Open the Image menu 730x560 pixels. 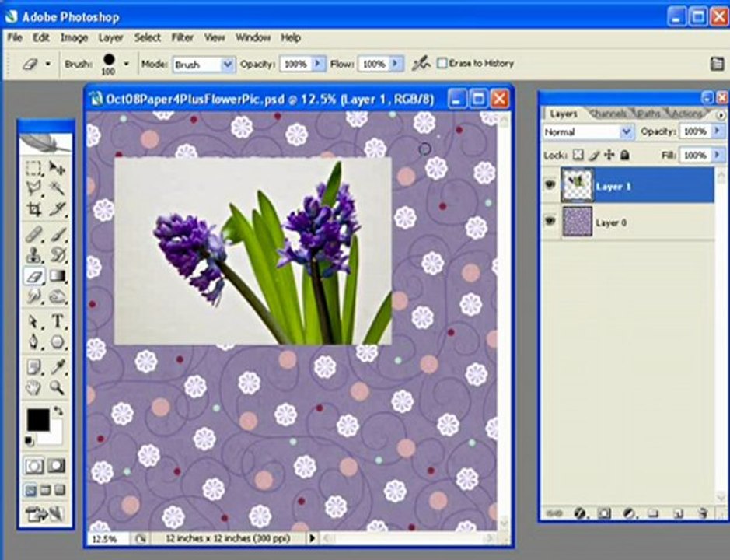(x=74, y=38)
